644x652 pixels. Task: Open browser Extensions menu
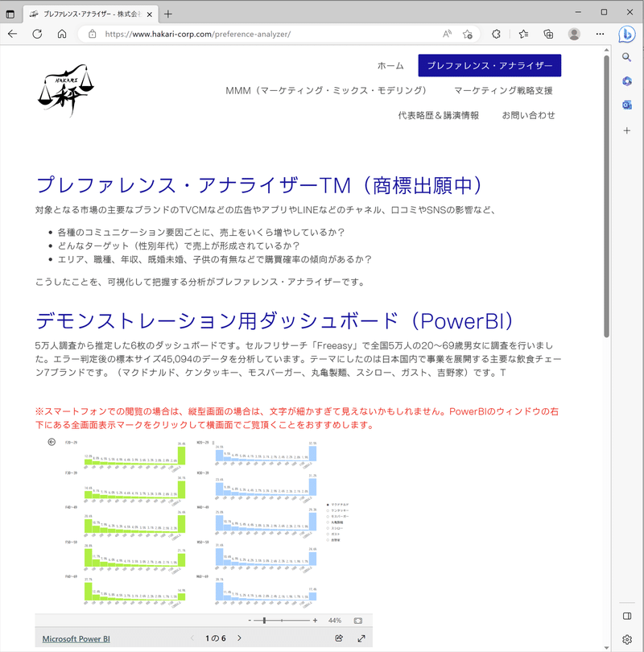coord(496,34)
